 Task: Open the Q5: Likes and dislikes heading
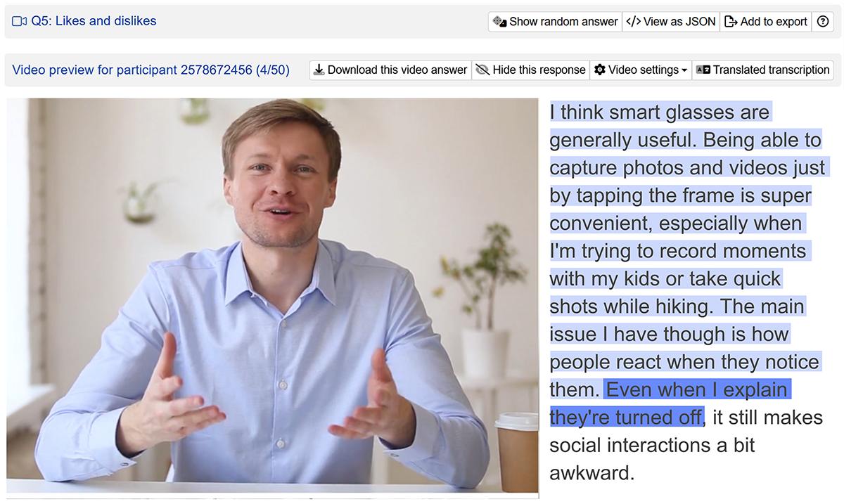[x=94, y=21]
